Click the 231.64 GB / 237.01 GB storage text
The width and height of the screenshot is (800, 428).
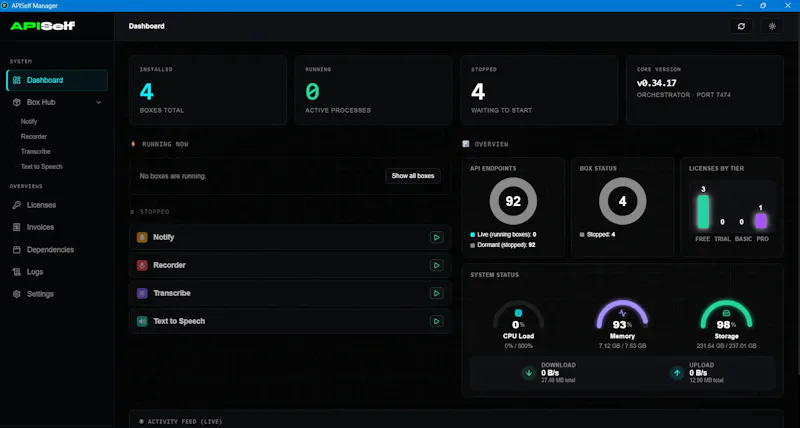click(727, 346)
